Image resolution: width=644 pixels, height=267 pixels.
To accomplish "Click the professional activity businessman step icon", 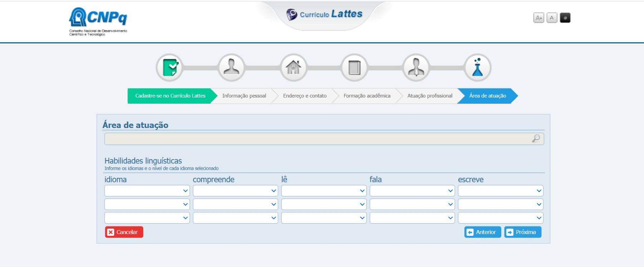I will (416, 67).
